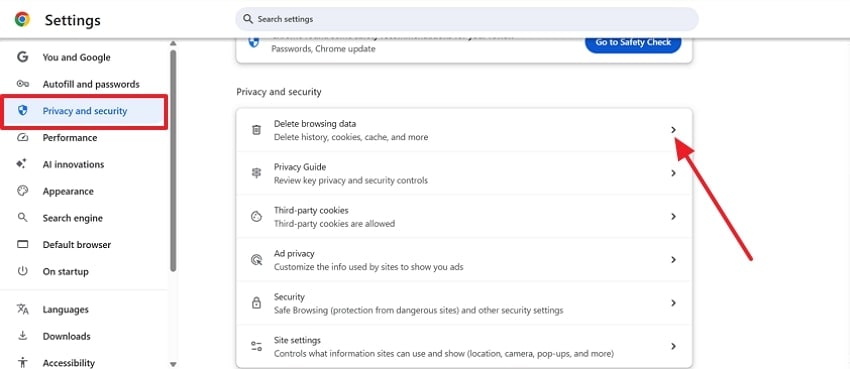The height and width of the screenshot is (369, 850).
Task: Expand Security with its chevron
Action: pos(673,303)
